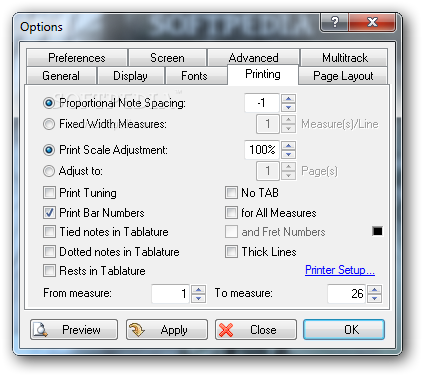Click the Apply button

click(167, 330)
